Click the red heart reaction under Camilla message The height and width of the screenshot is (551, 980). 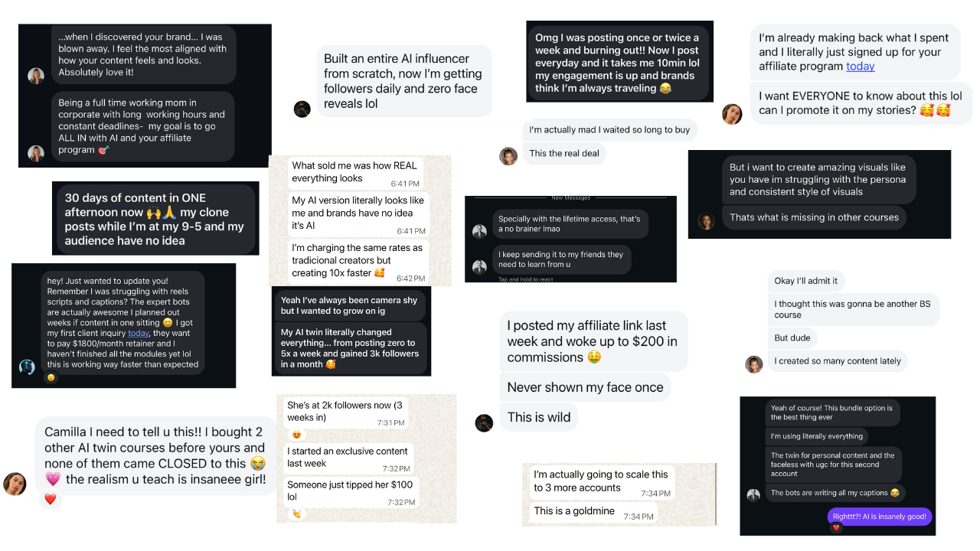[50, 500]
